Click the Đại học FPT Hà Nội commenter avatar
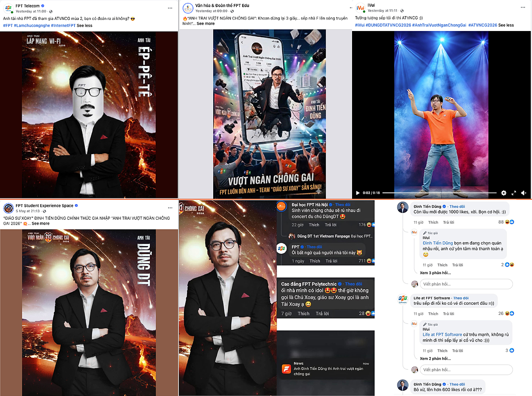The width and height of the screenshot is (532, 396). pos(282,207)
